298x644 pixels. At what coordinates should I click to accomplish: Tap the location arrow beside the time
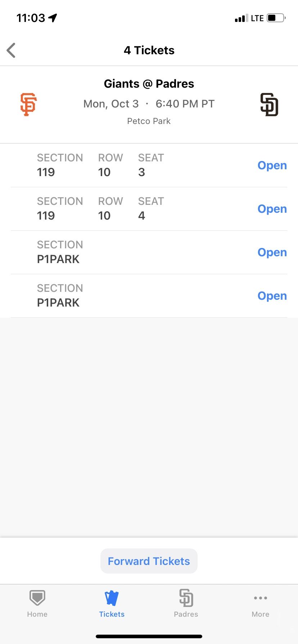(53, 18)
